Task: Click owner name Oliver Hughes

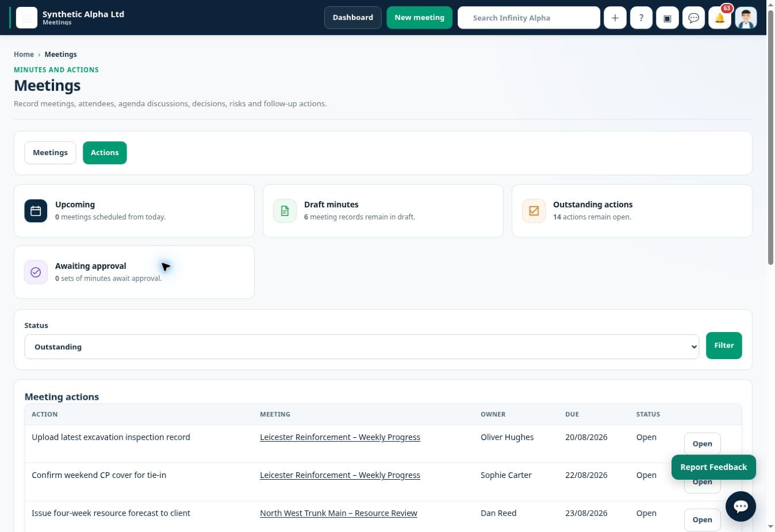Action: (507, 437)
